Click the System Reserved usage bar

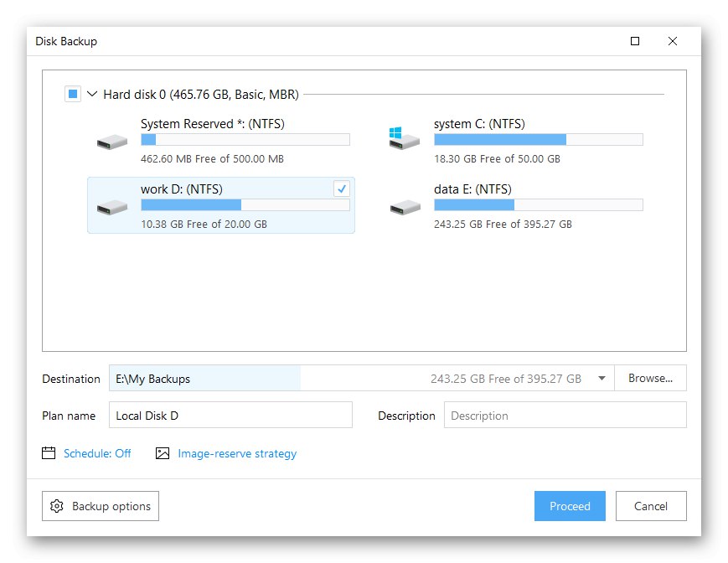pyautogui.click(x=245, y=140)
